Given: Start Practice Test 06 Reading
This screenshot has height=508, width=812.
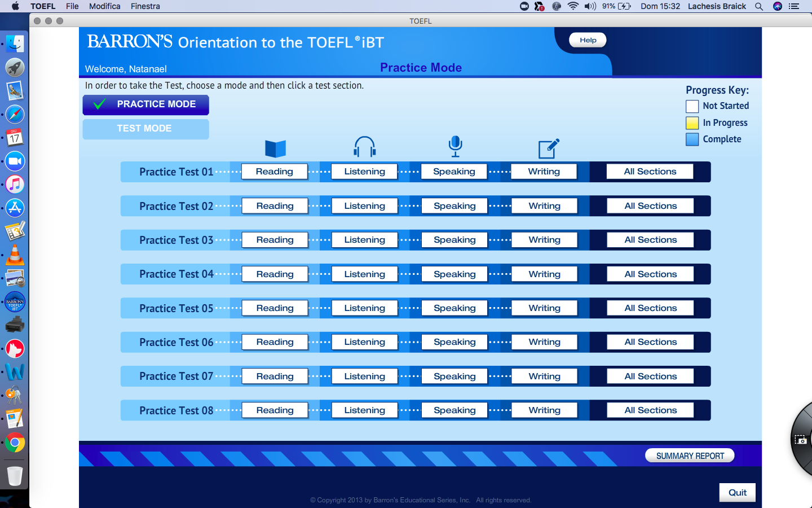Looking at the screenshot, I should [275, 342].
